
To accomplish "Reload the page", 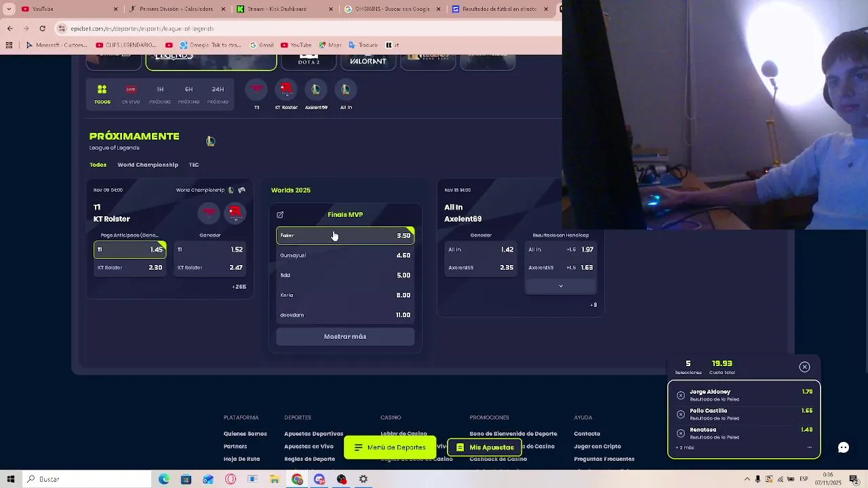I will click(x=42, y=28).
